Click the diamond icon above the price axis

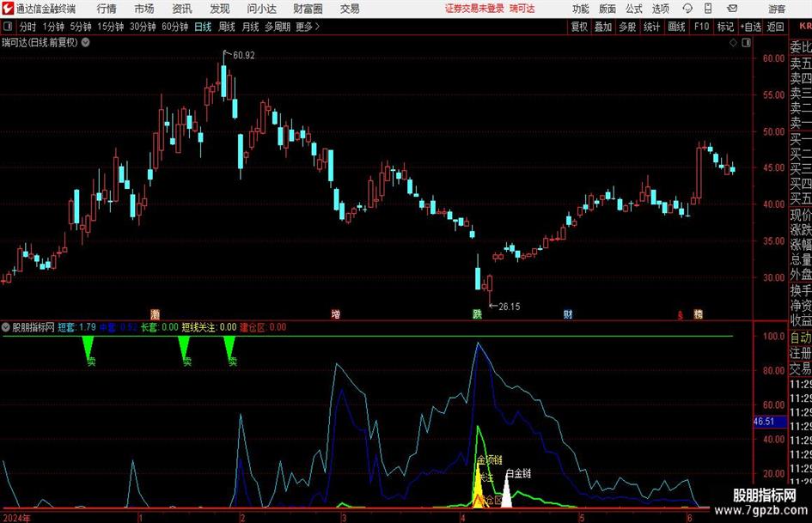tap(733, 43)
